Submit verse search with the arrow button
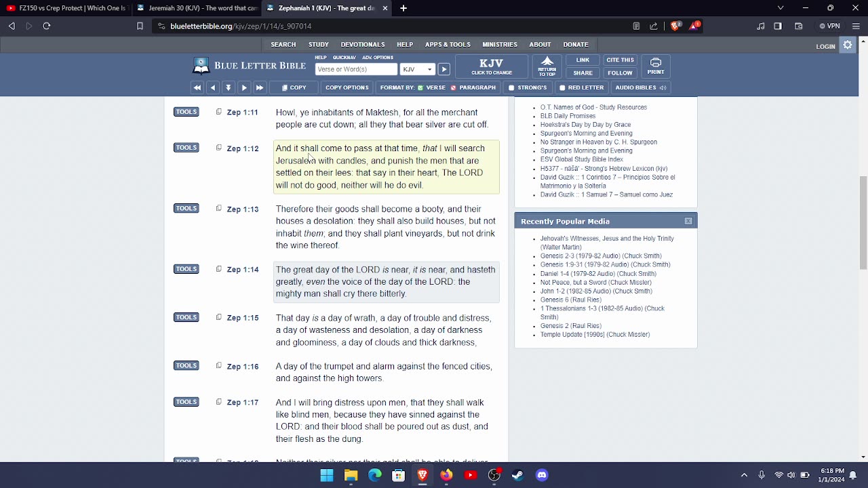868x488 pixels. point(443,69)
